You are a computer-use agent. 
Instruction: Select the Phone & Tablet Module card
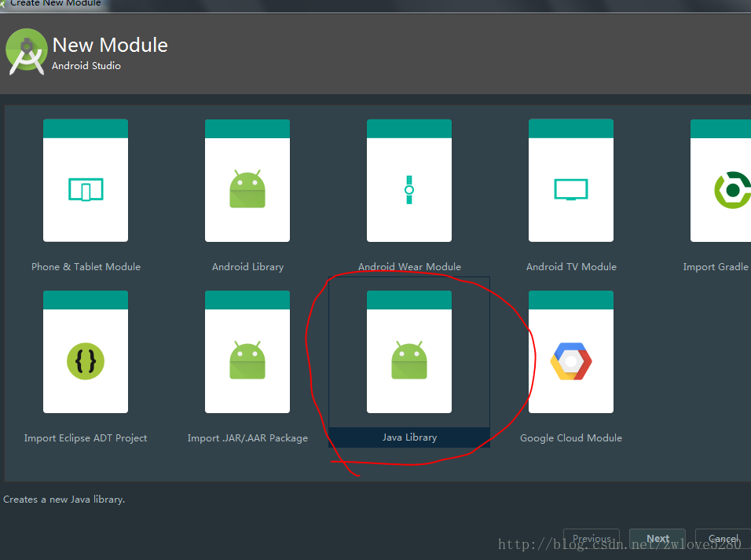[86, 180]
